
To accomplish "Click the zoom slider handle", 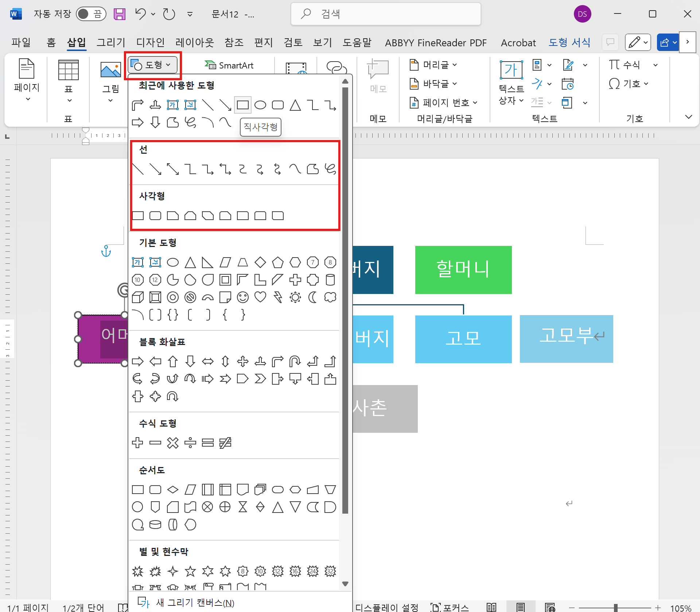I will pyautogui.click(x=615, y=607).
